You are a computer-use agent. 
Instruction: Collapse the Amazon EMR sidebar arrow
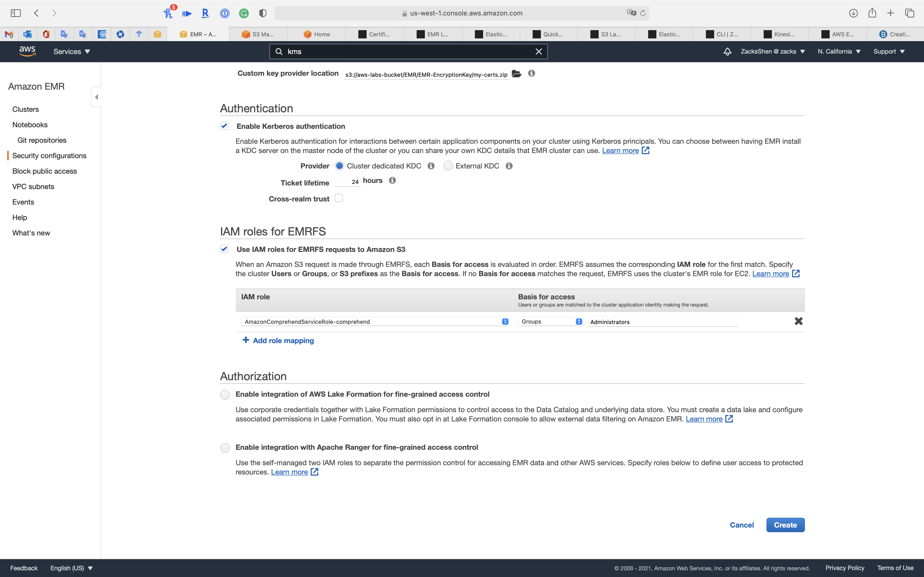(96, 97)
